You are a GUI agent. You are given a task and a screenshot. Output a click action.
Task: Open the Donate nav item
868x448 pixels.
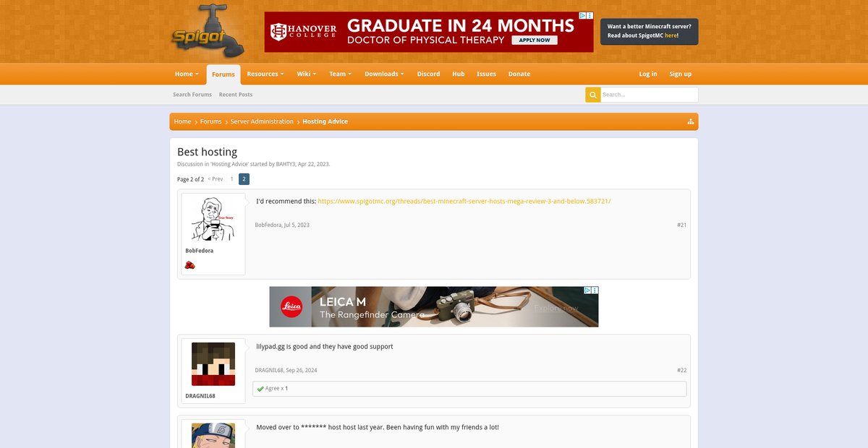point(519,74)
